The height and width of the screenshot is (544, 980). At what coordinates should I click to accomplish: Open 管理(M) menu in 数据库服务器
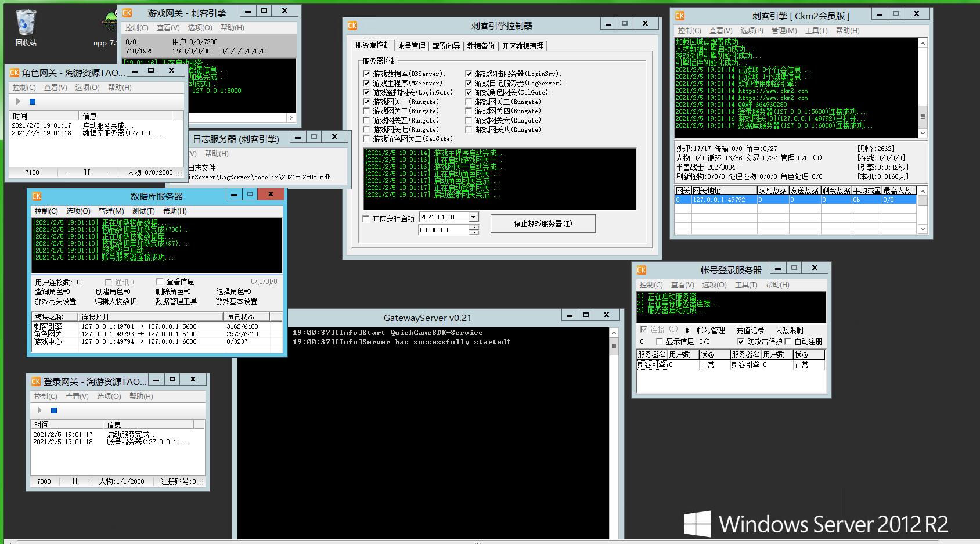click(111, 211)
